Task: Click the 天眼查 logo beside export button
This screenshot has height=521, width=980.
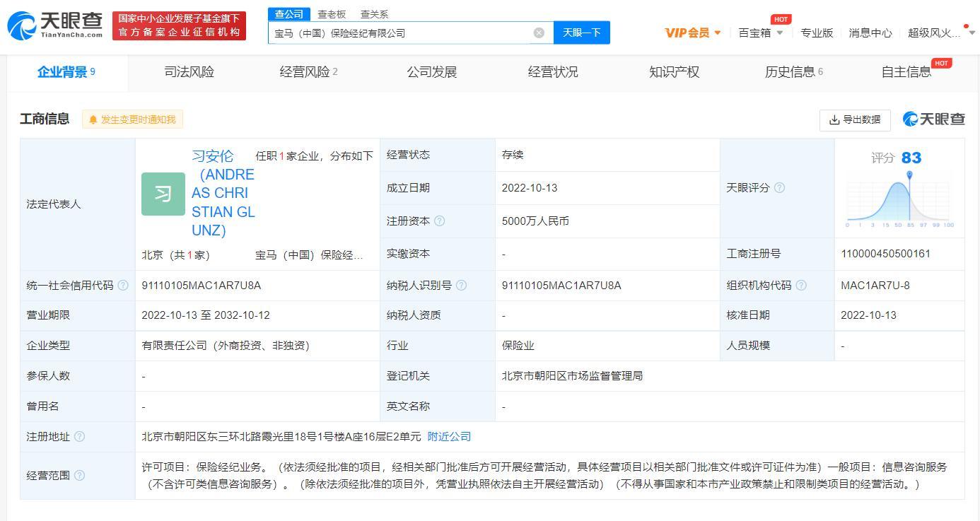Action: (933, 119)
